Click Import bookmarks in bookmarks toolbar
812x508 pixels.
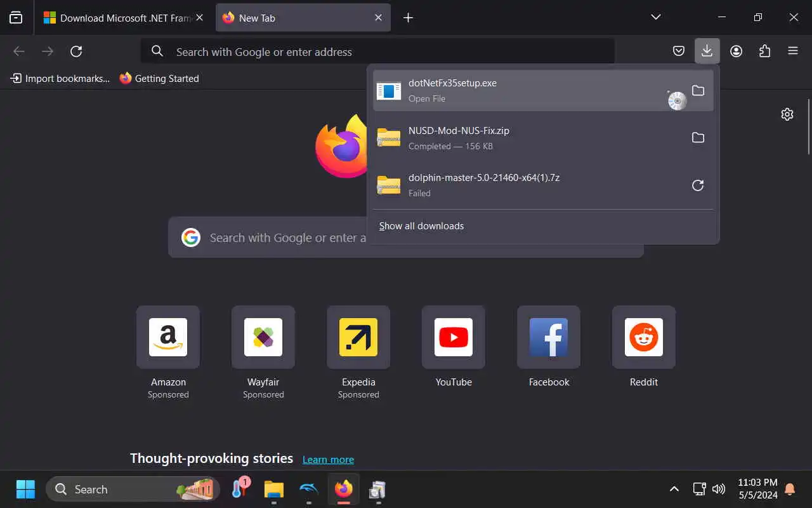point(60,78)
